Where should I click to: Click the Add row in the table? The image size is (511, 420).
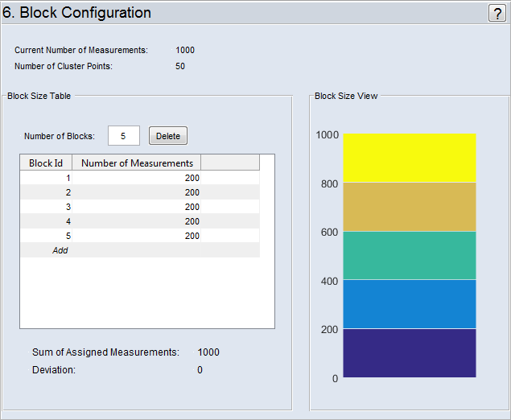coord(60,250)
